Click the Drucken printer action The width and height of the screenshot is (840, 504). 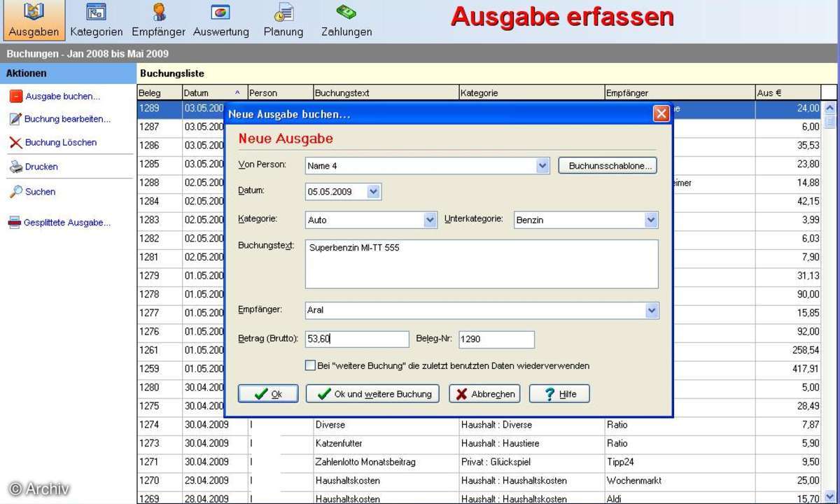coord(41,167)
